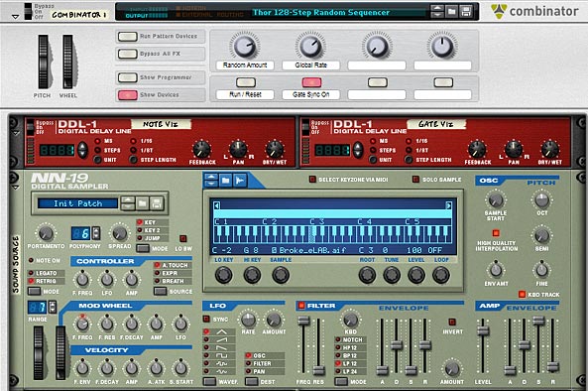Viewport: 588px width, 391px height.
Task: Browse Combinator patches with the folder icon
Action: [x=452, y=12]
